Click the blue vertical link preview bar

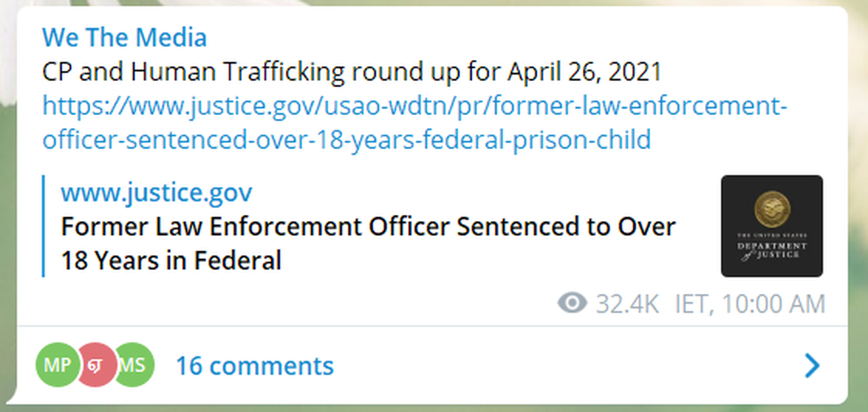pos(43,226)
